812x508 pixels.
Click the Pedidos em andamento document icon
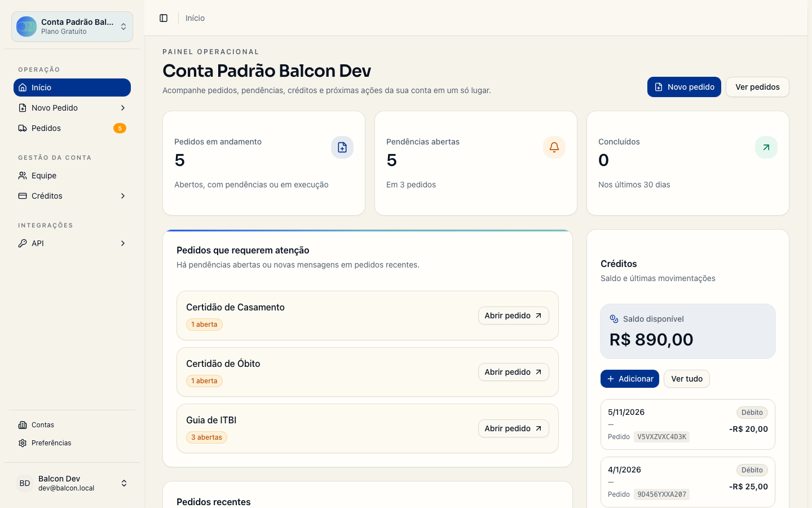[x=342, y=147]
